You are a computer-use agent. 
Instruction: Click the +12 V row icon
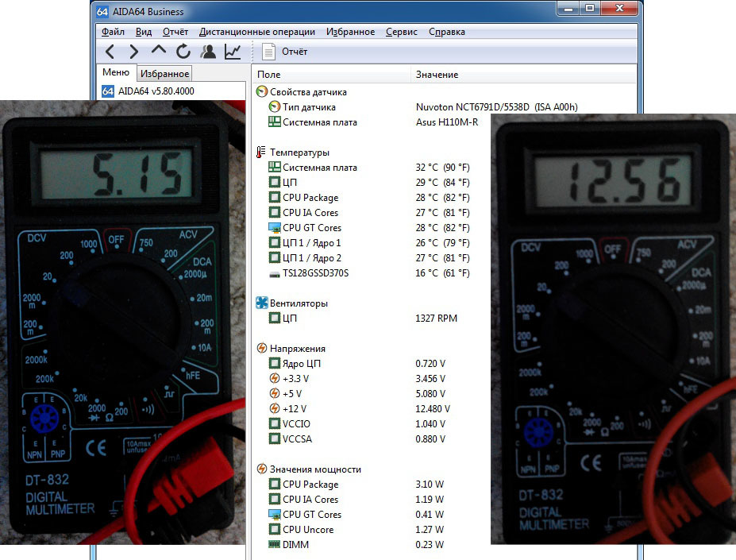(275, 408)
